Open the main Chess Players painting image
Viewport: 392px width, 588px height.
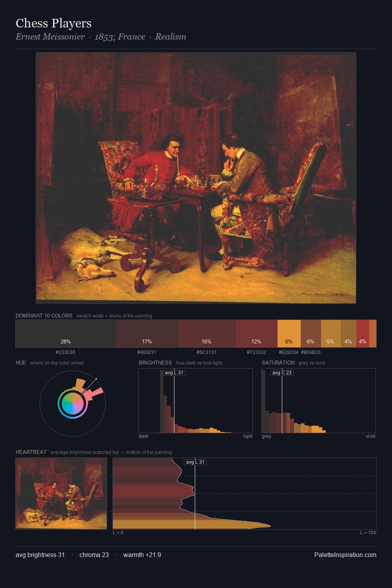tap(196, 178)
